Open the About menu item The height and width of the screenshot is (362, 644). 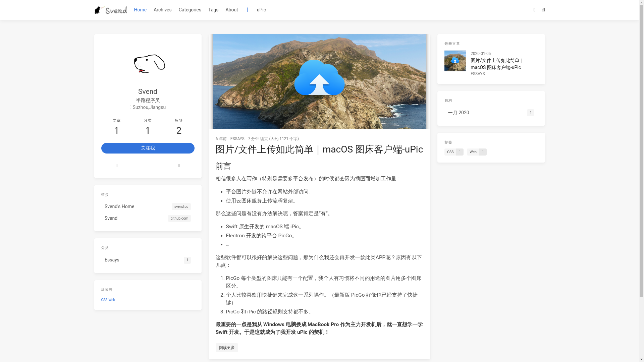click(232, 10)
